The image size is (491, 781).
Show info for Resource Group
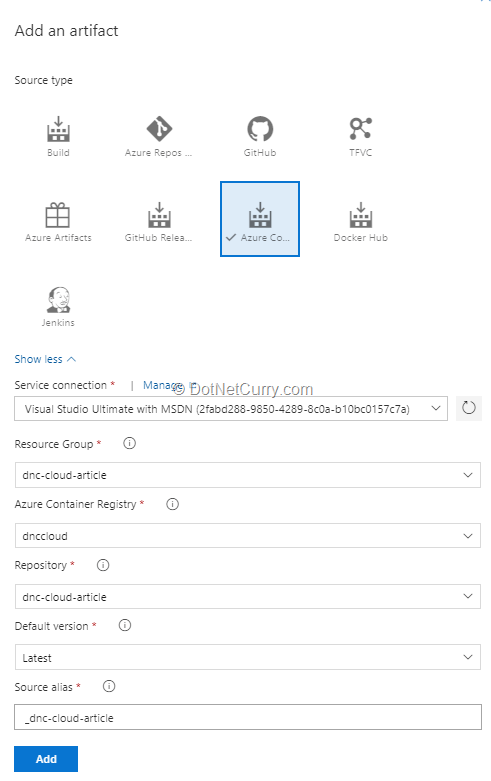click(129, 443)
